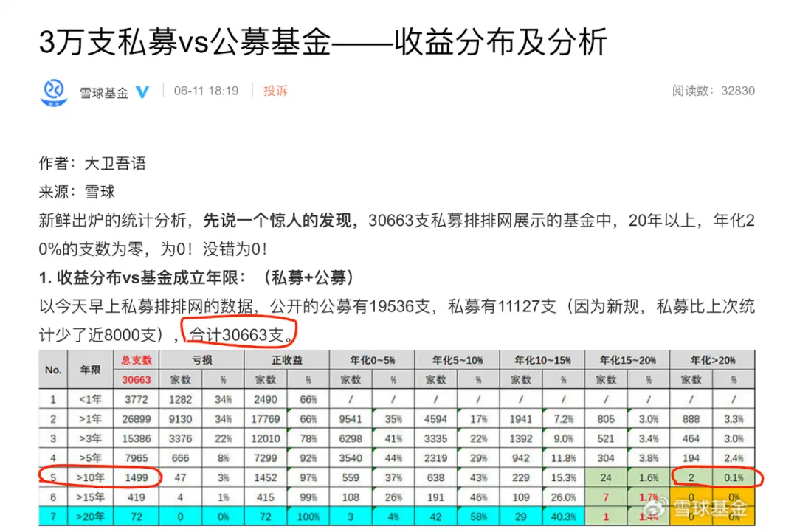Click the 雪球基金 blue avatar logo
This screenshot has width=797, height=532.
(x=53, y=92)
